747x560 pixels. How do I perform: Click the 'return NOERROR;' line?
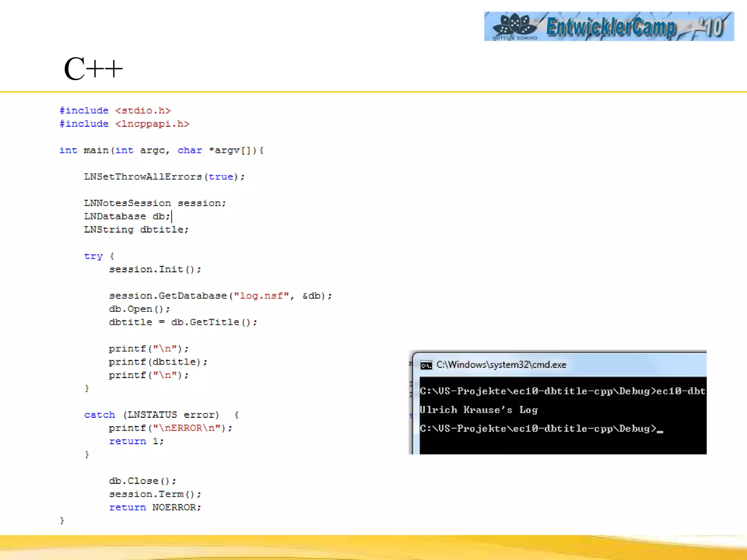point(155,507)
